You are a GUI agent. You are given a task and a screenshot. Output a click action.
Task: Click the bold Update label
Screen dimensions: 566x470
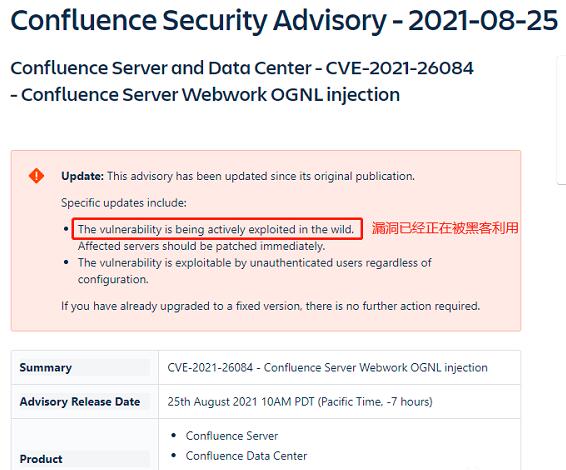tap(82, 176)
